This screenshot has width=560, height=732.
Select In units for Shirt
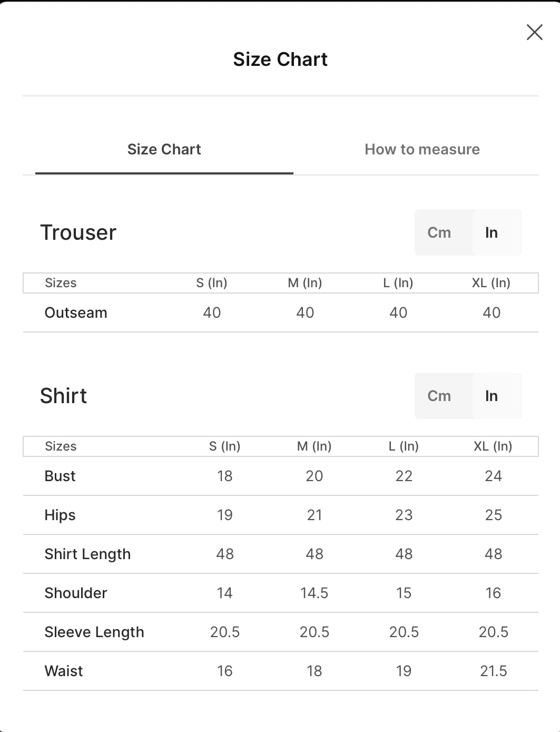(x=492, y=396)
